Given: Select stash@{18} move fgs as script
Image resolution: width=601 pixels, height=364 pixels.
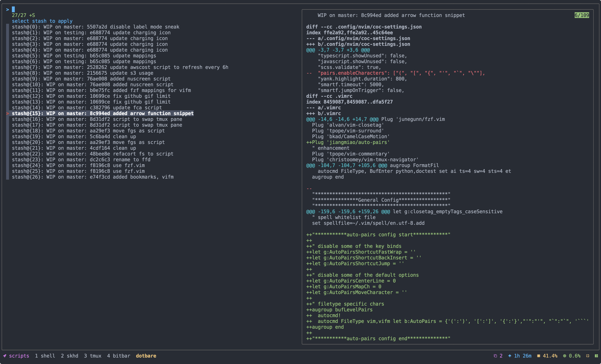Looking at the screenshot, I should tap(88, 131).
